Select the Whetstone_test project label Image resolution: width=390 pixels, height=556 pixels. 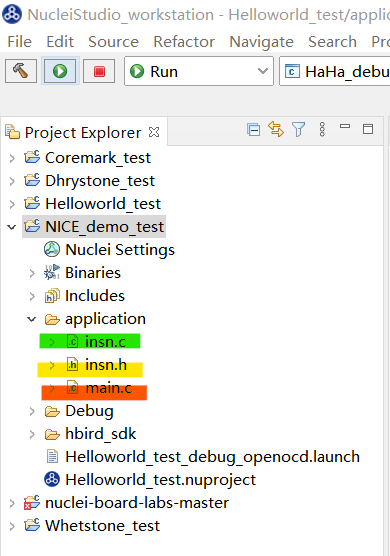(x=102, y=526)
